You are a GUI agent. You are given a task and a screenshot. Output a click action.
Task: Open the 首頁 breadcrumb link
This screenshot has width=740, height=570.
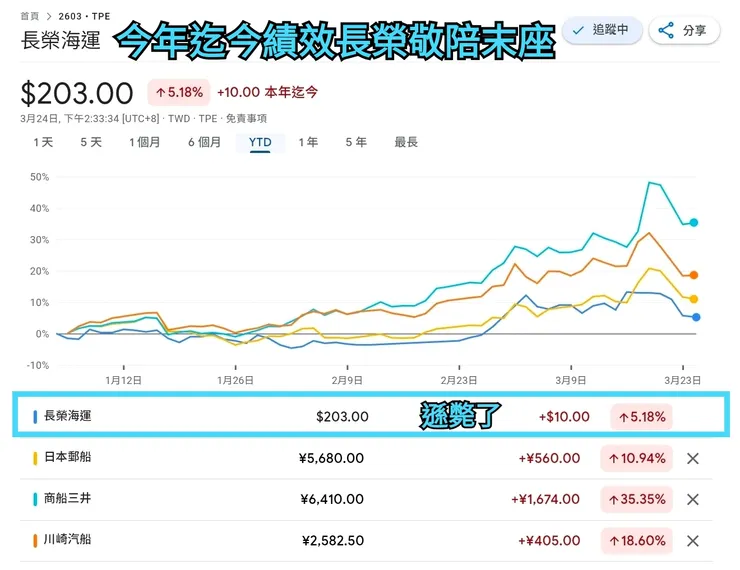30,16
